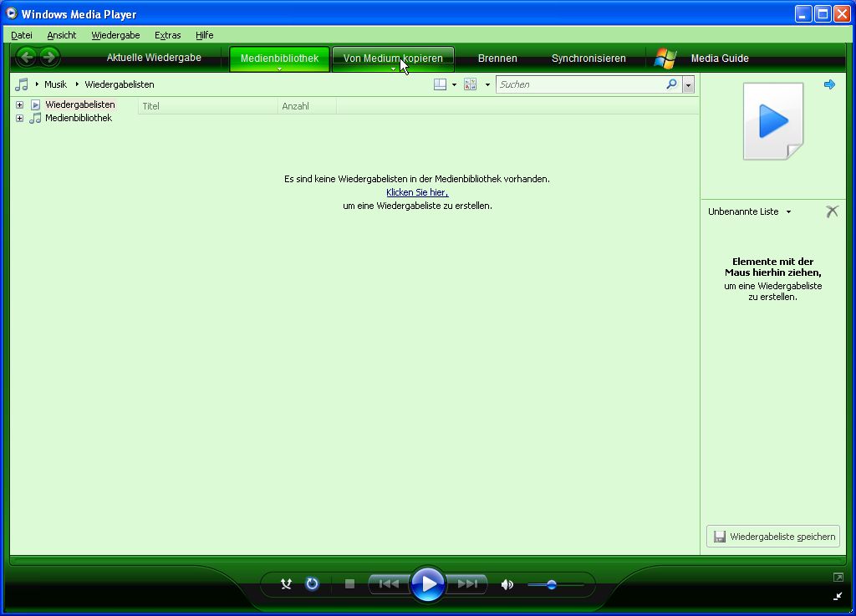Click the Windows Media Player title icon
Screen dimensions: 856x616
12,13
